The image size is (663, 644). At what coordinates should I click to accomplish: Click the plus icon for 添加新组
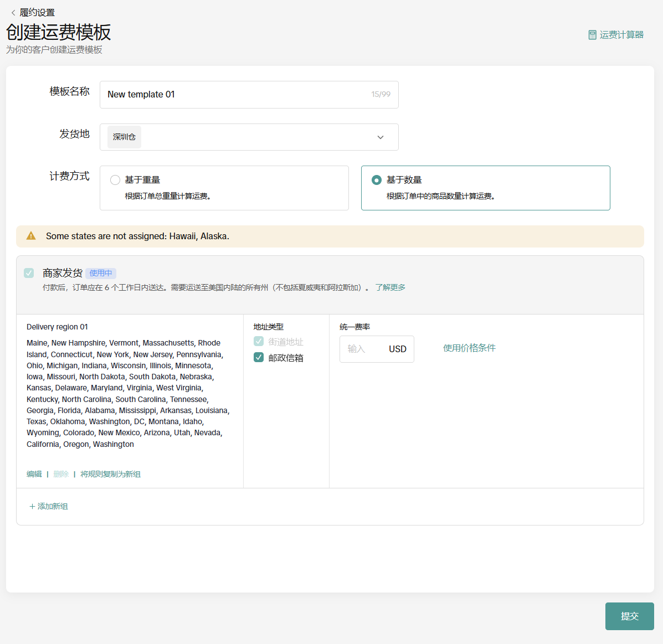[32, 507]
